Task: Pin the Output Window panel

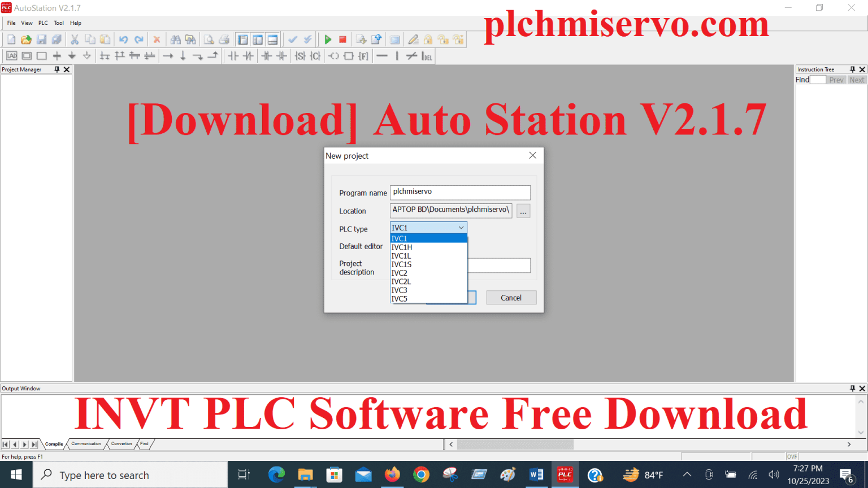Action: click(852, 388)
